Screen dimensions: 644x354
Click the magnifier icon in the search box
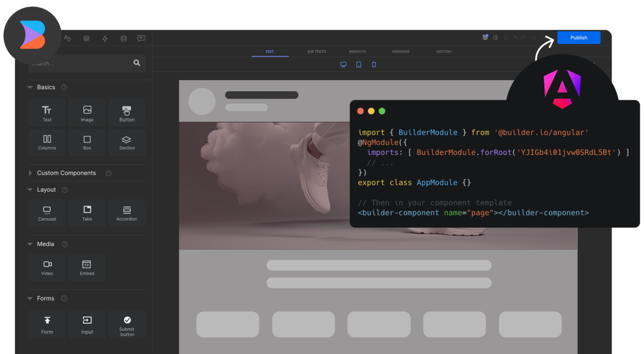[137, 63]
